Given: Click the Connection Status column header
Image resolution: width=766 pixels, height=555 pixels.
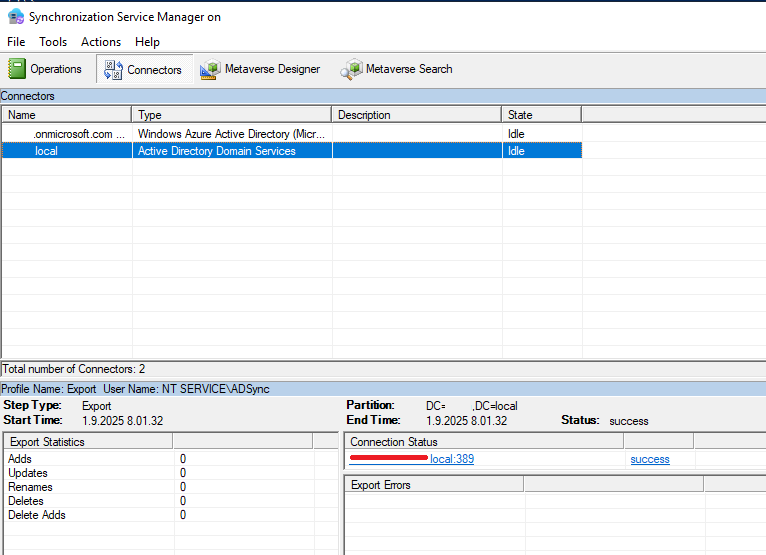Looking at the screenshot, I should coord(484,442).
